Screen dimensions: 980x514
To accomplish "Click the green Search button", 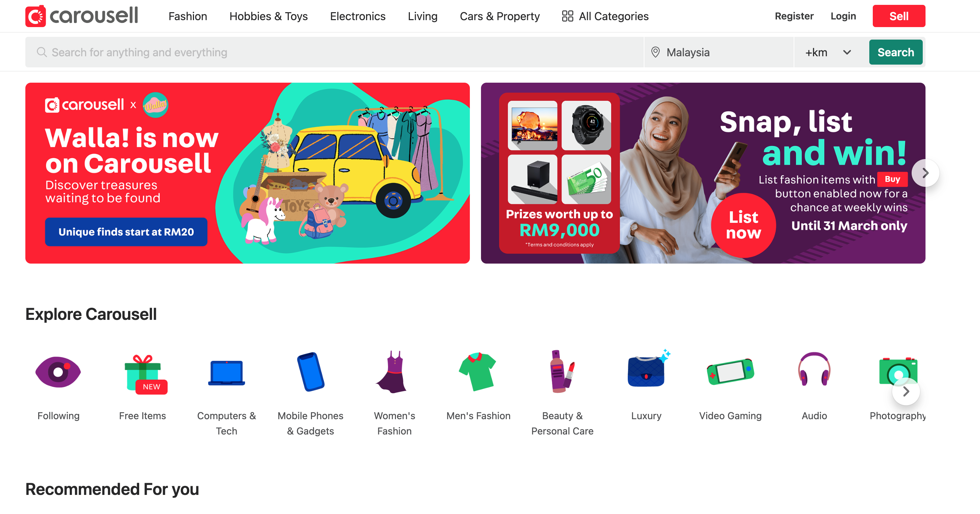I will coord(896,52).
